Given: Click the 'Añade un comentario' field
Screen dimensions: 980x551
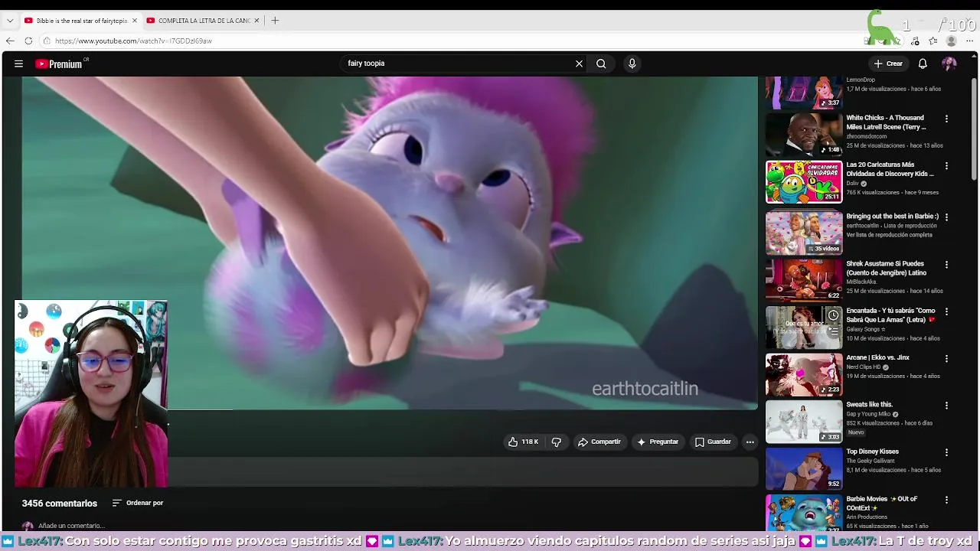Looking at the screenshot, I should (x=71, y=526).
